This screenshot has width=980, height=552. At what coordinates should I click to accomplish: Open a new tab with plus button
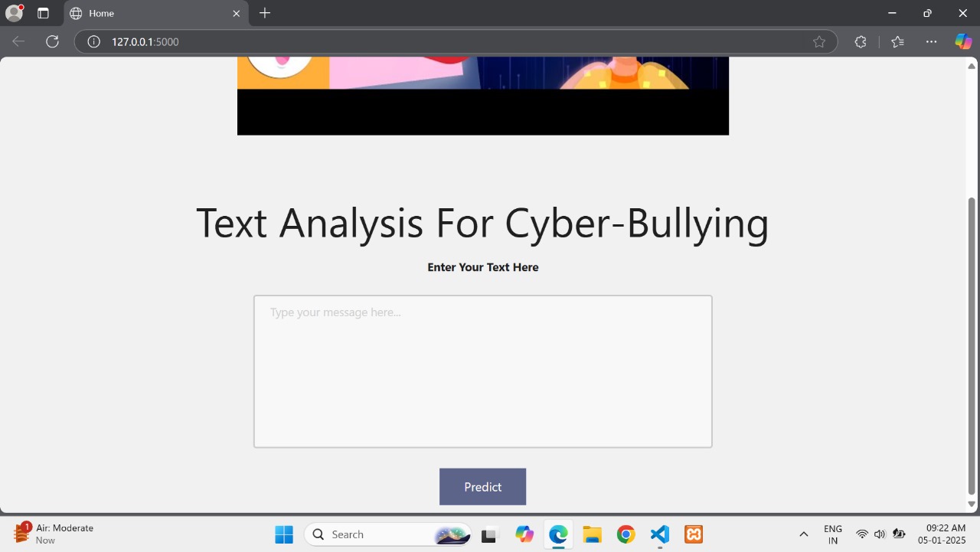[265, 13]
